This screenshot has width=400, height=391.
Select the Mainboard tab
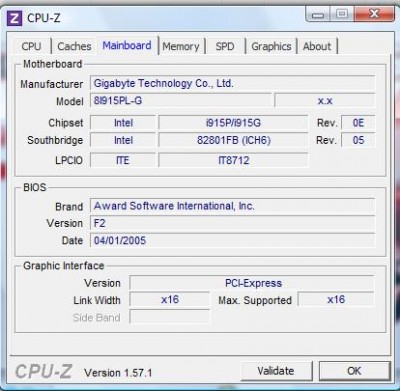[127, 45]
